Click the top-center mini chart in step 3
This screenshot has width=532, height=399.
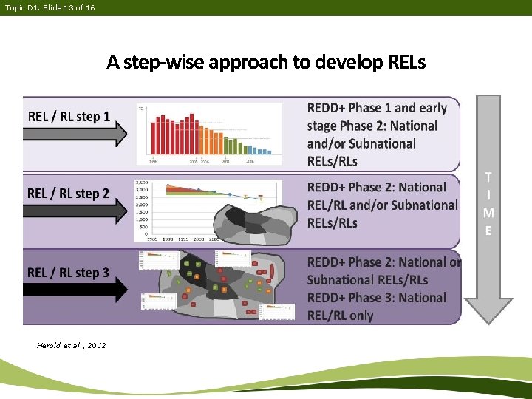point(233,259)
